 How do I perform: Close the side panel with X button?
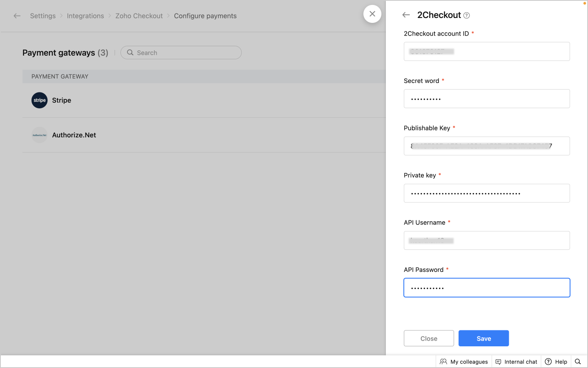tap(372, 14)
